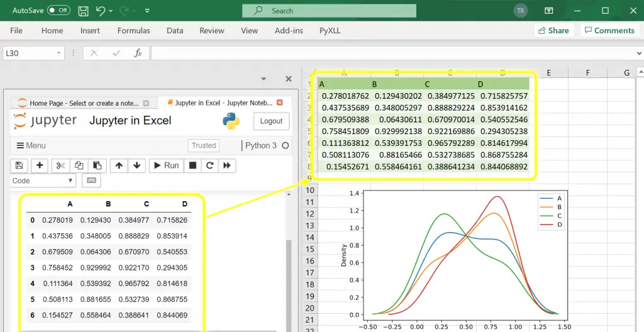
Task: Click the Python logo icon
Action: [x=231, y=121]
